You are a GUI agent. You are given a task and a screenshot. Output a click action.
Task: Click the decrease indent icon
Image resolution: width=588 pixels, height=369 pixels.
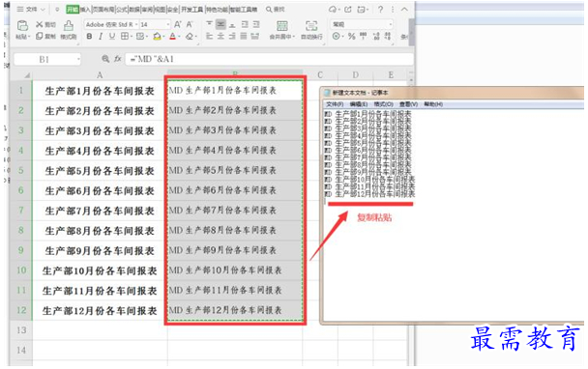pyautogui.click(x=245, y=24)
